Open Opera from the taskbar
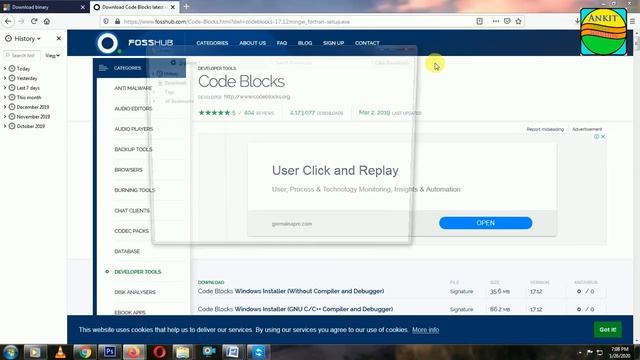The image size is (640, 360). (x=159, y=352)
